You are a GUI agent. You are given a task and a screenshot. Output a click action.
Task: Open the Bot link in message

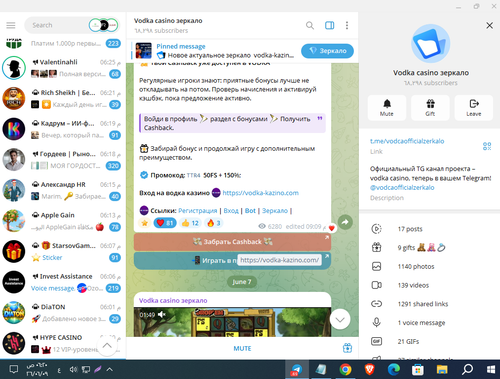click(250, 211)
